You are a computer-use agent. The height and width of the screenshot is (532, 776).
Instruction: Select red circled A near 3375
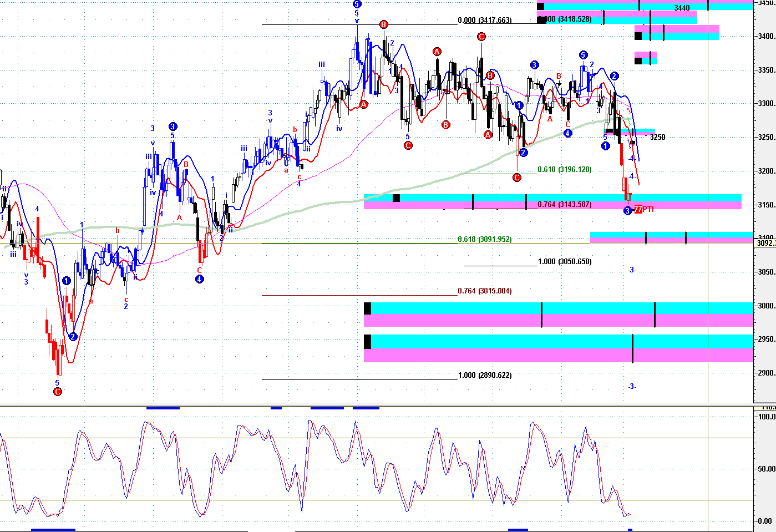437,52
